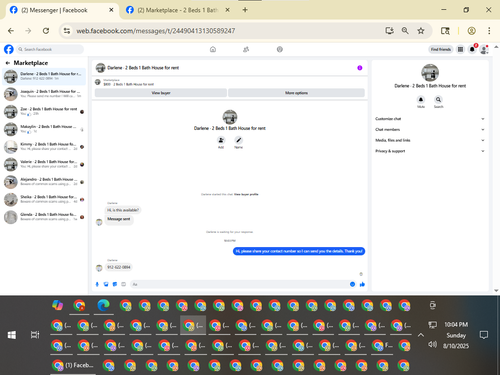
Task: Open Glenda conversation in chat list
Action: 44,217
